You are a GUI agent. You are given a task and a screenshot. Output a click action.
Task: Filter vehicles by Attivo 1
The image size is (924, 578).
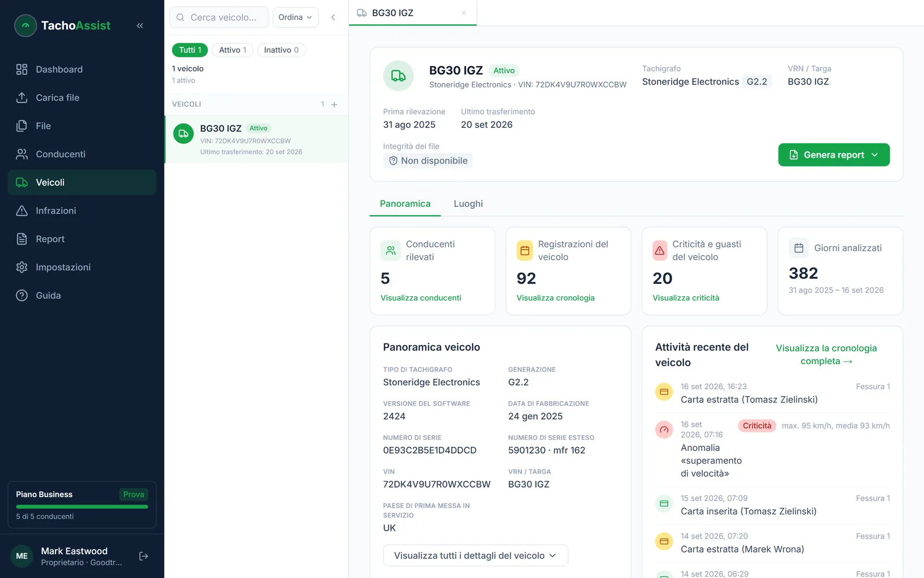pyautogui.click(x=233, y=50)
